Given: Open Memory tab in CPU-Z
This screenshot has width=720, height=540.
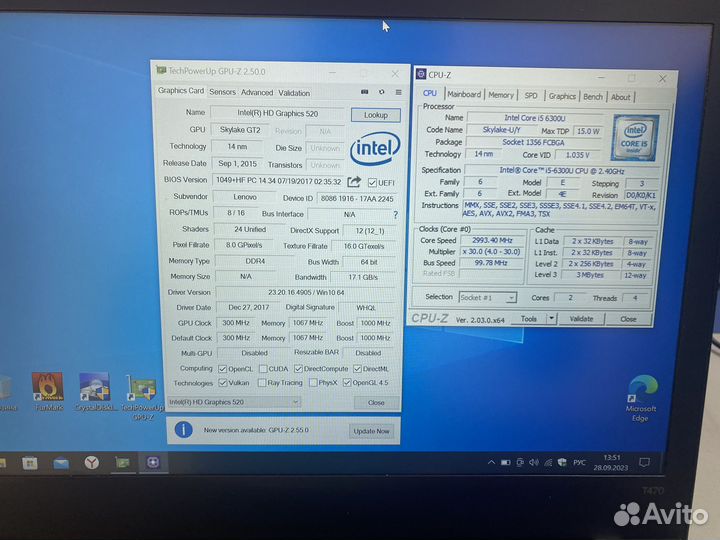Looking at the screenshot, I should (x=501, y=95).
